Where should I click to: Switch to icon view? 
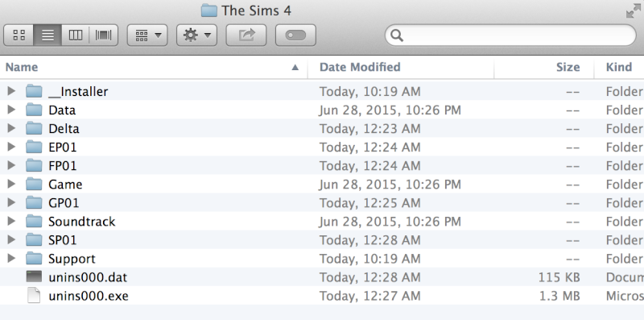(19, 35)
